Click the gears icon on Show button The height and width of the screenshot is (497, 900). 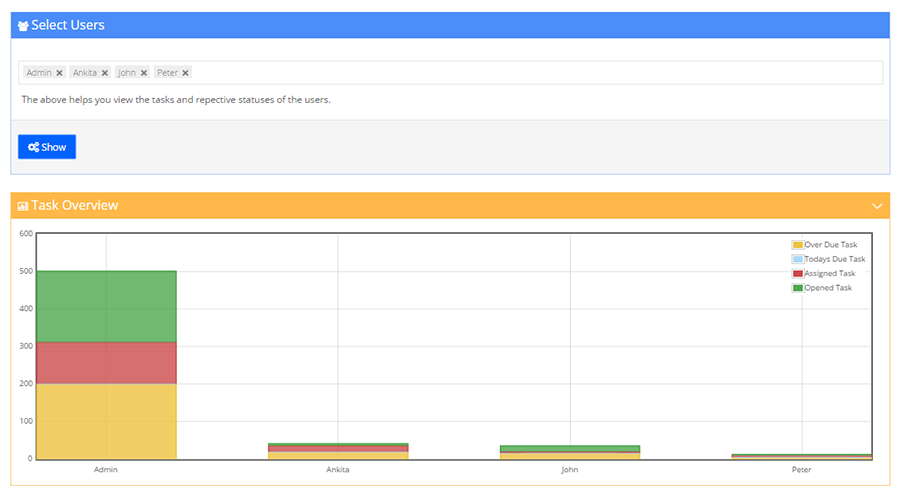[33, 147]
